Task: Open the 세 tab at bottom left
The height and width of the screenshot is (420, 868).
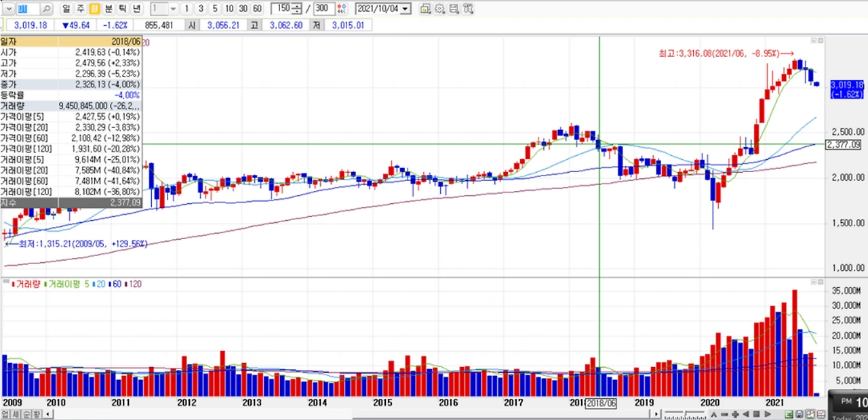Action: tap(16, 414)
